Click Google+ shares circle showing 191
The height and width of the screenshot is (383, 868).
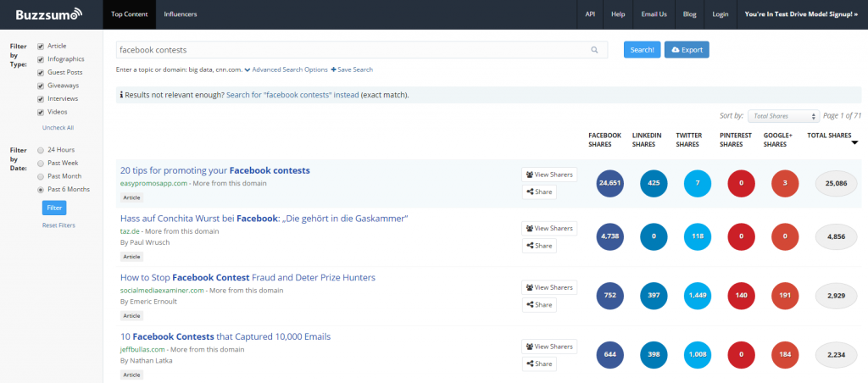click(785, 296)
